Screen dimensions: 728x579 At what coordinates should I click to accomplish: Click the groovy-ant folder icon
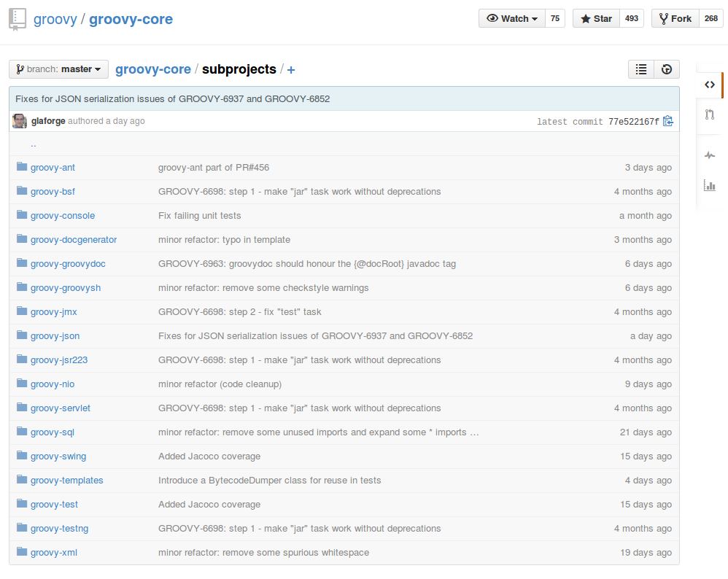coord(22,167)
